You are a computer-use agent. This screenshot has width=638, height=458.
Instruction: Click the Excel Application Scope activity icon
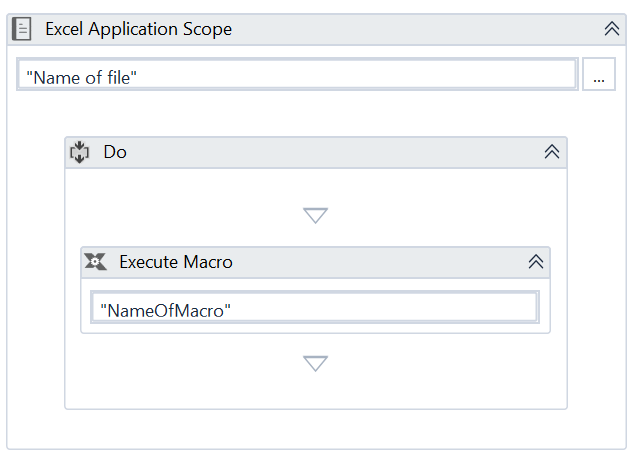point(22,29)
